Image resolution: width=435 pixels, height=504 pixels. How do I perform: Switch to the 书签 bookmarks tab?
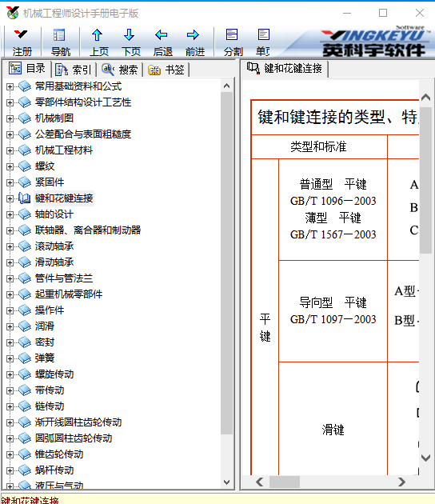pos(166,70)
